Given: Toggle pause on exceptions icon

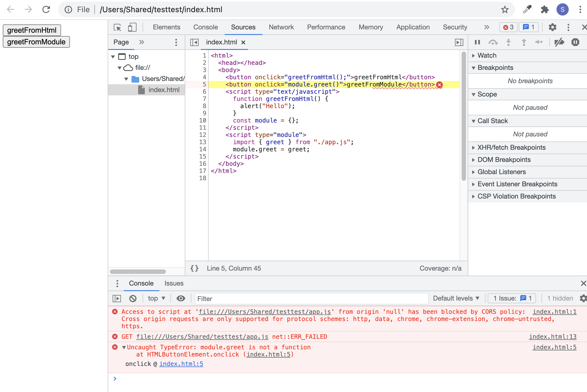Looking at the screenshot, I should (575, 42).
